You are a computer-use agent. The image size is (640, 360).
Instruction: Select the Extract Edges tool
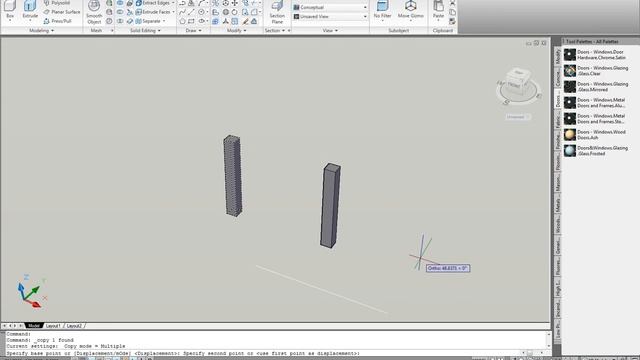click(x=152, y=3)
